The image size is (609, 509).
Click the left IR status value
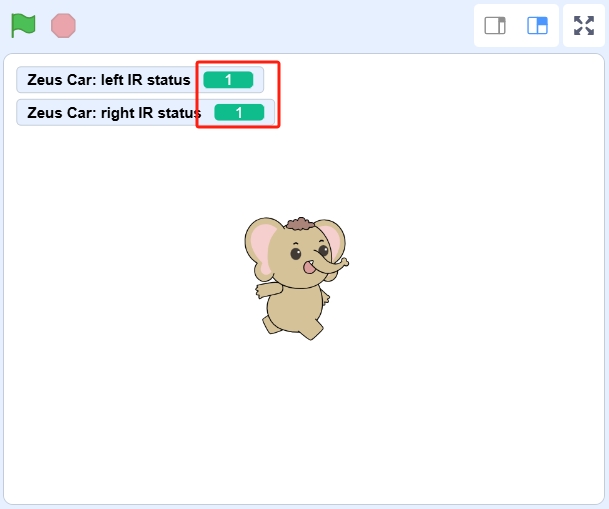click(x=228, y=80)
